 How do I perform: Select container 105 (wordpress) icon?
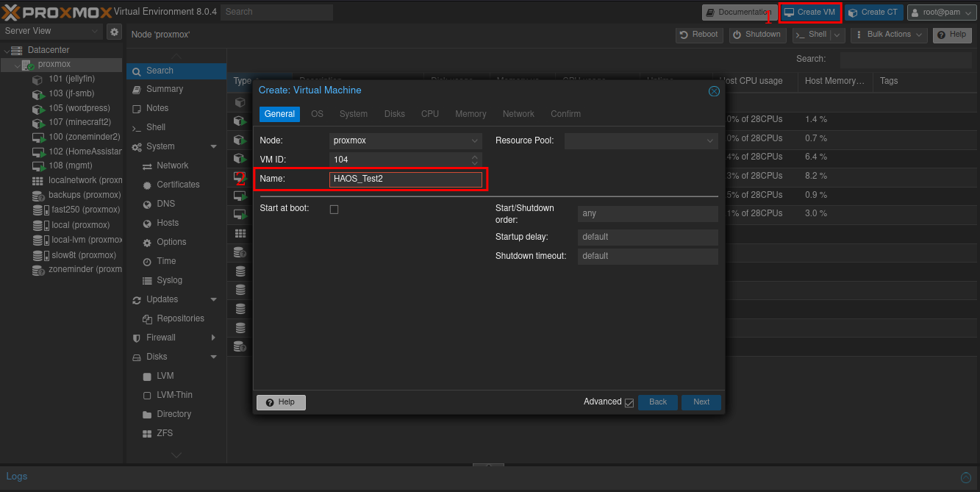(37, 109)
